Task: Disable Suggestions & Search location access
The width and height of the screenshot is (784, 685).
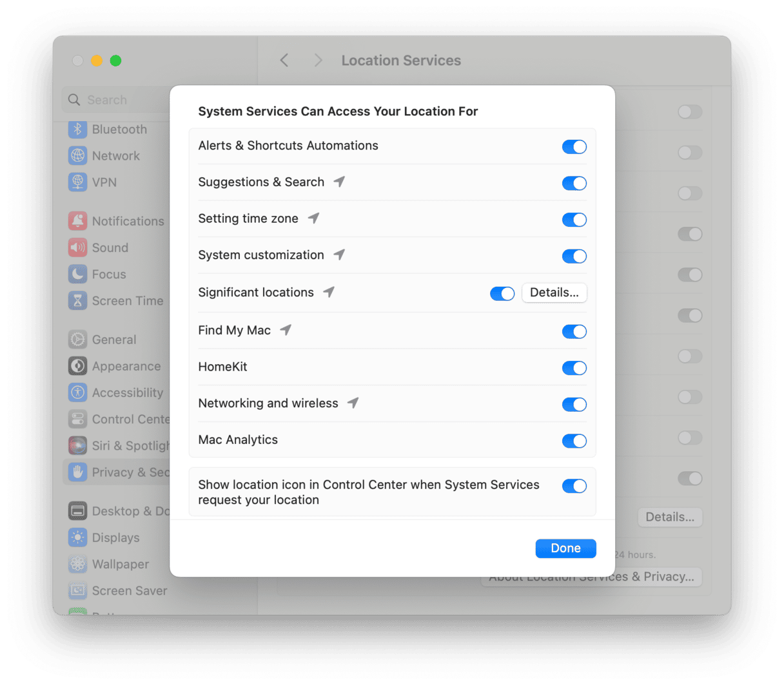Action: 574,183
